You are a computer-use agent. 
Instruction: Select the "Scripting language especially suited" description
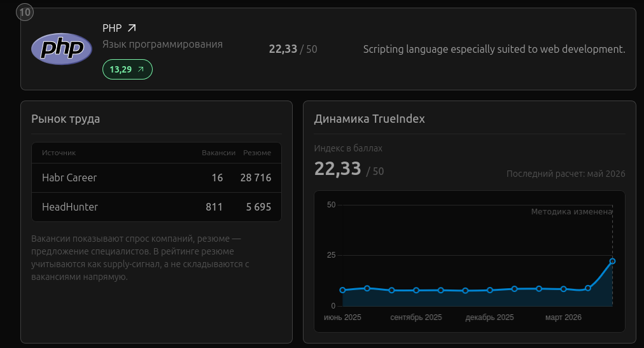tap(494, 49)
